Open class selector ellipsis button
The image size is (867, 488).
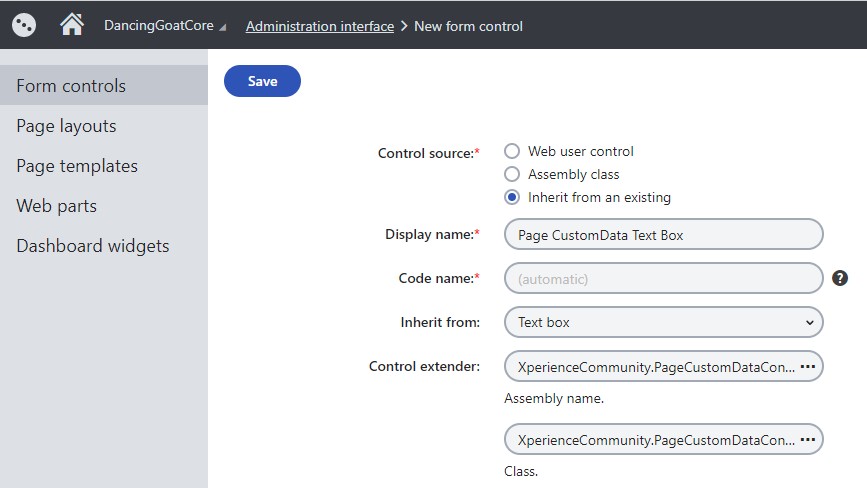coord(808,439)
